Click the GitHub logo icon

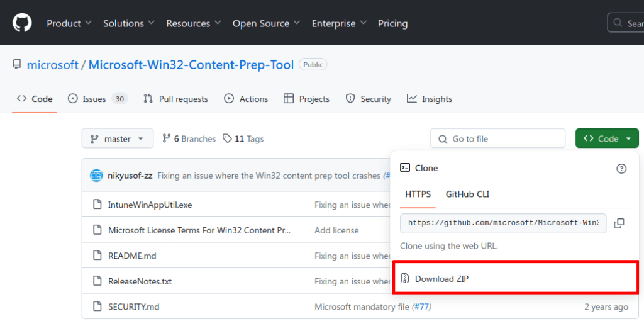pos(22,23)
